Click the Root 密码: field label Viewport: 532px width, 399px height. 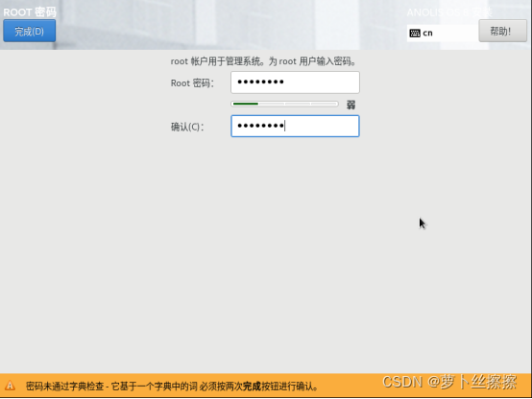tap(192, 83)
